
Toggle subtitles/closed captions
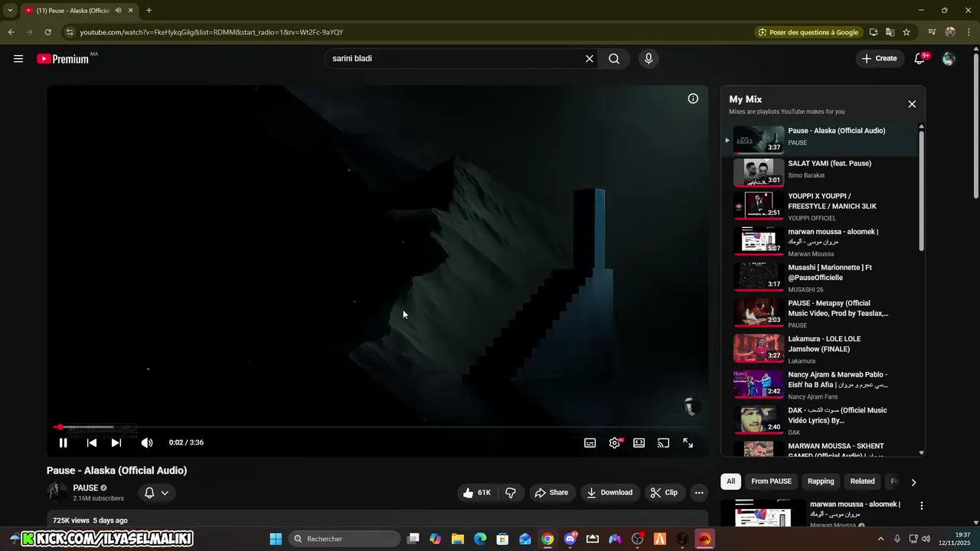[590, 442]
